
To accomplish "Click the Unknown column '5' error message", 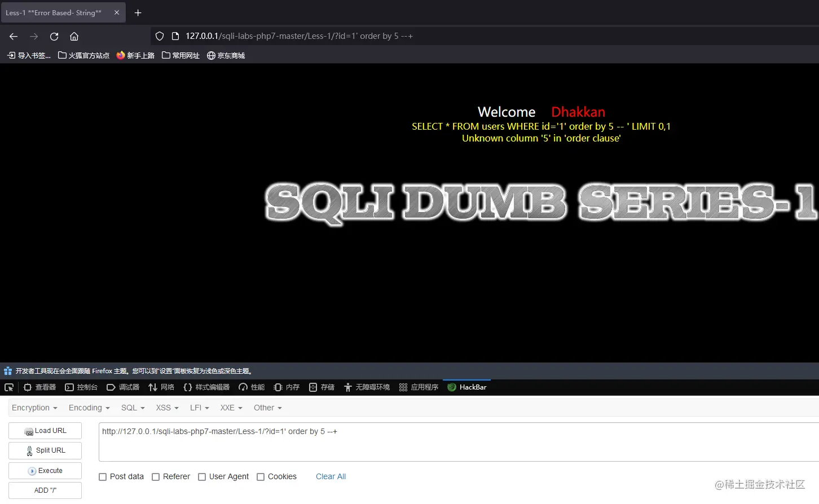I will 541,138.
